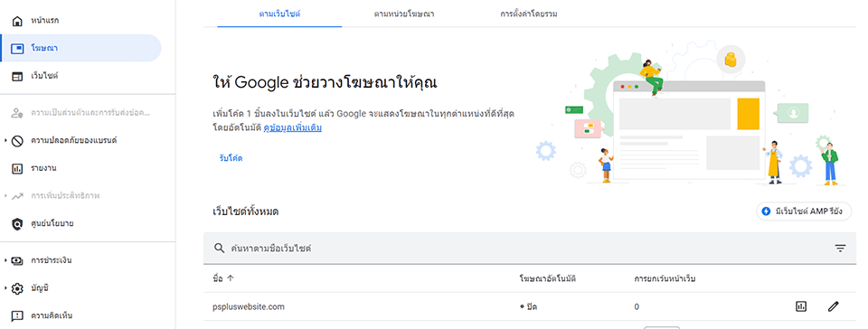
Task: Expand the การชำระเงิน menu arrow
Action: 5,260
